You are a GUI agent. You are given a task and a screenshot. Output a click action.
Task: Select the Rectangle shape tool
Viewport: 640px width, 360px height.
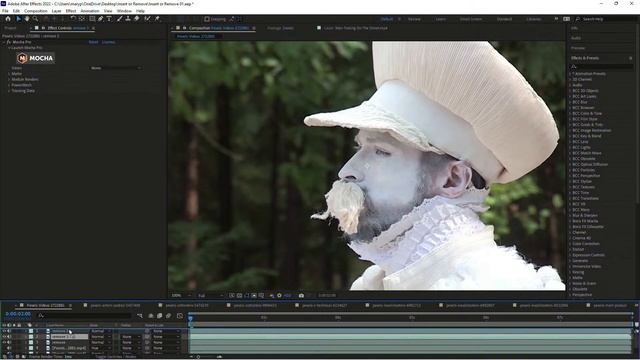[92, 19]
